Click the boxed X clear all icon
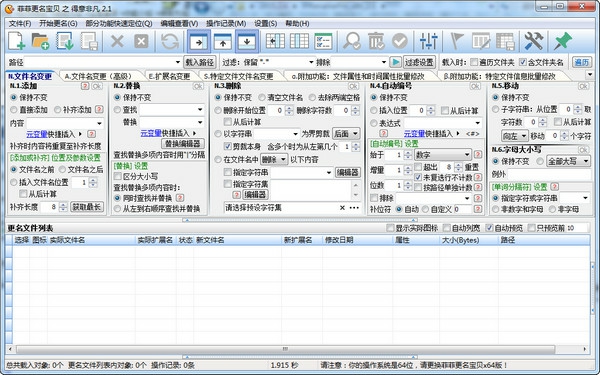The image size is (600, 375). click(141, 41)
